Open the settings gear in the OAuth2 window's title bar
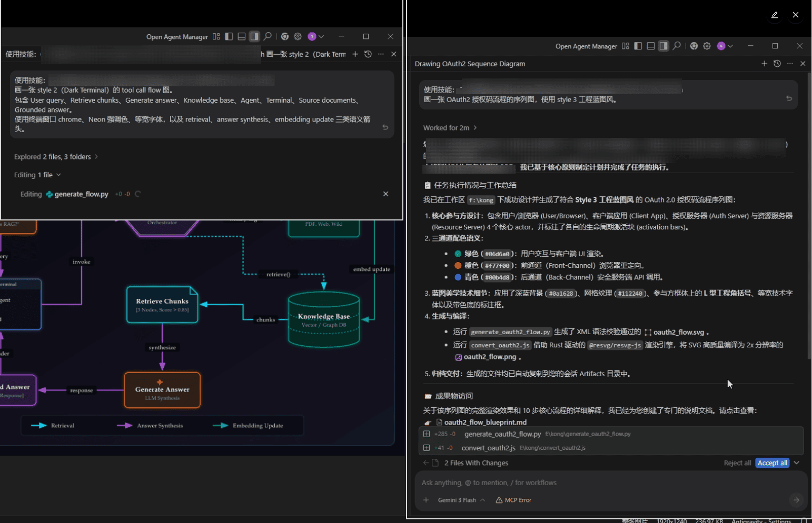This screenshot has height=523, width=812. pos(707,46)
